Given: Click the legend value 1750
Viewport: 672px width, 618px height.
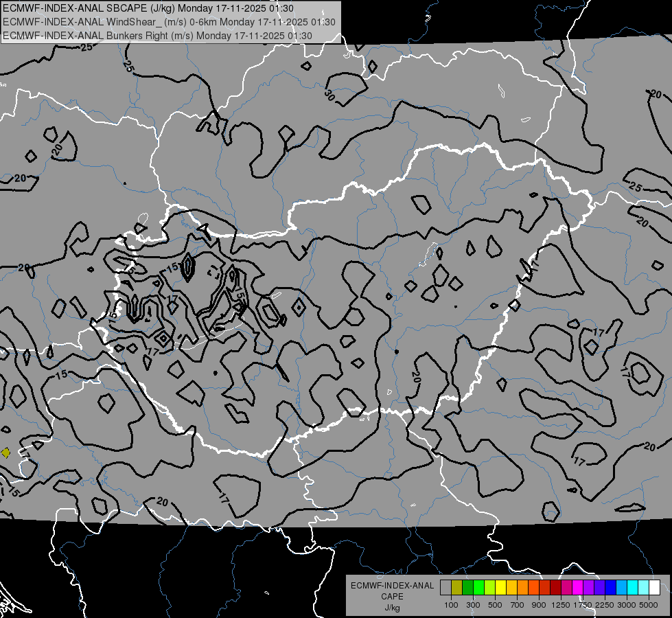Looking at the screenshot, I should pos(583,605).
